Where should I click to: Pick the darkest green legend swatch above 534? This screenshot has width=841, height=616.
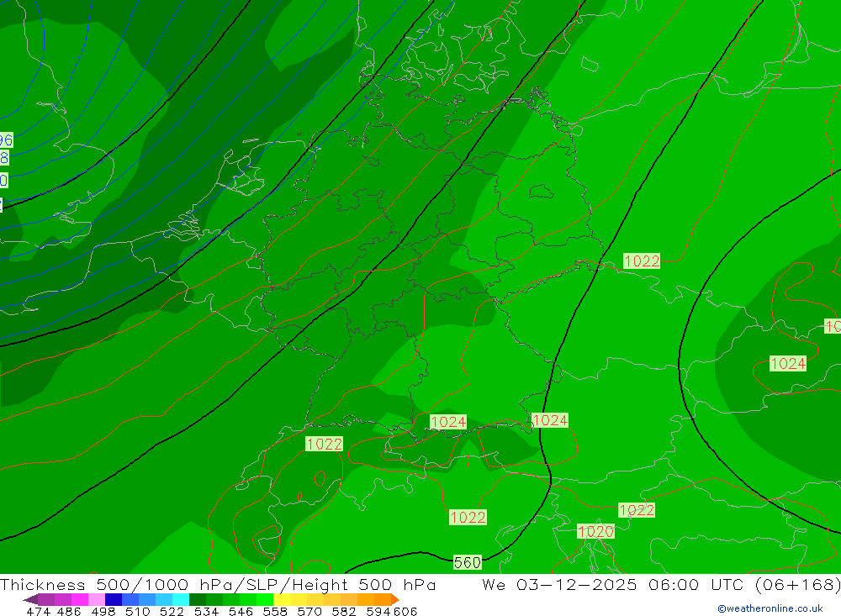point(198,599)
